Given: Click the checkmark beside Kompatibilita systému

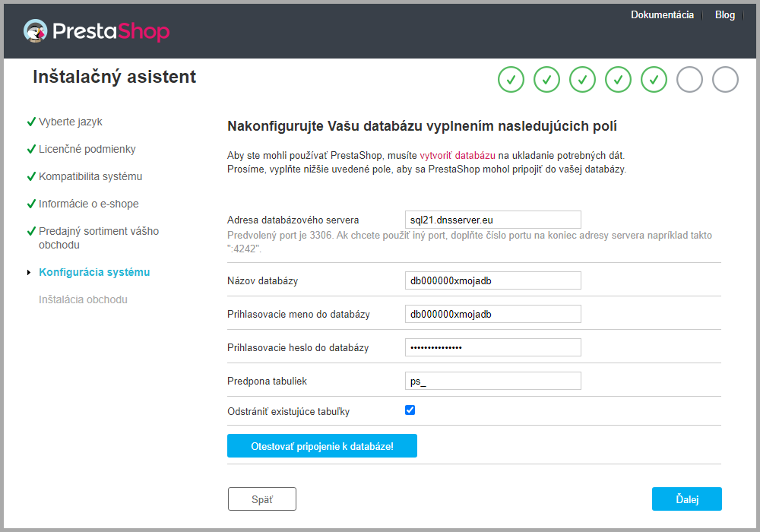Looking at the screenshot, I should [31, 176].
